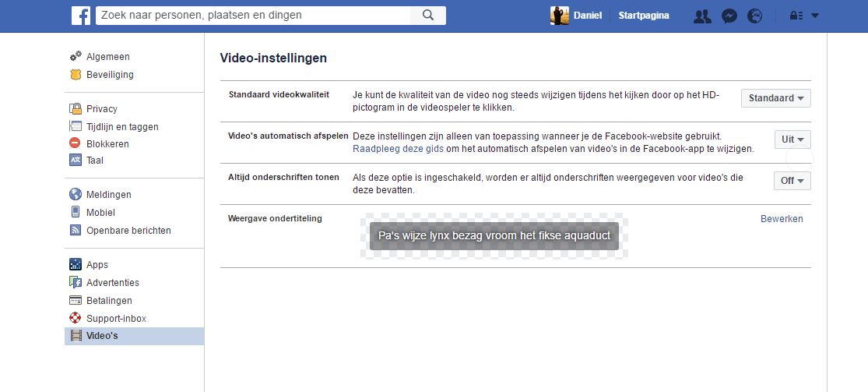Open the friend requests icon

point(702,16)
